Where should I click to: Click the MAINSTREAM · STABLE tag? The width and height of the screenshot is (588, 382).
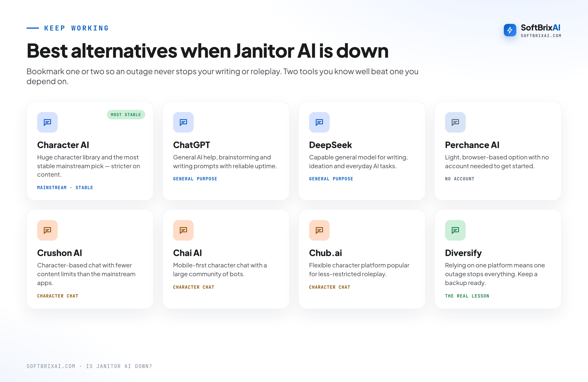[65, 188]
